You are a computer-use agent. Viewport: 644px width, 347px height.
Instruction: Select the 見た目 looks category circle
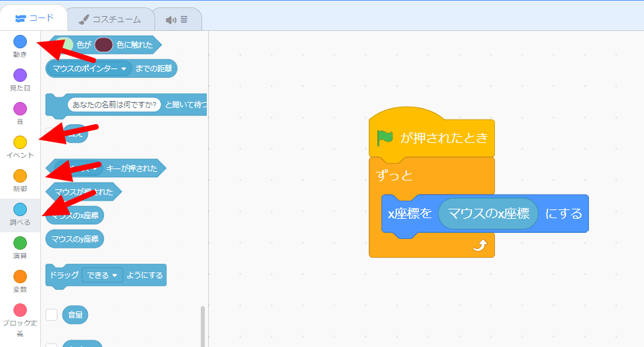(x=20, y=75)
